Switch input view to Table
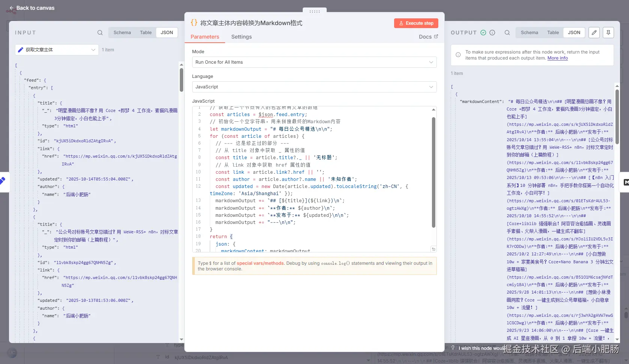The width and height of the screenshot is (629, 364). pyautogui.click(x=146, y=33)
